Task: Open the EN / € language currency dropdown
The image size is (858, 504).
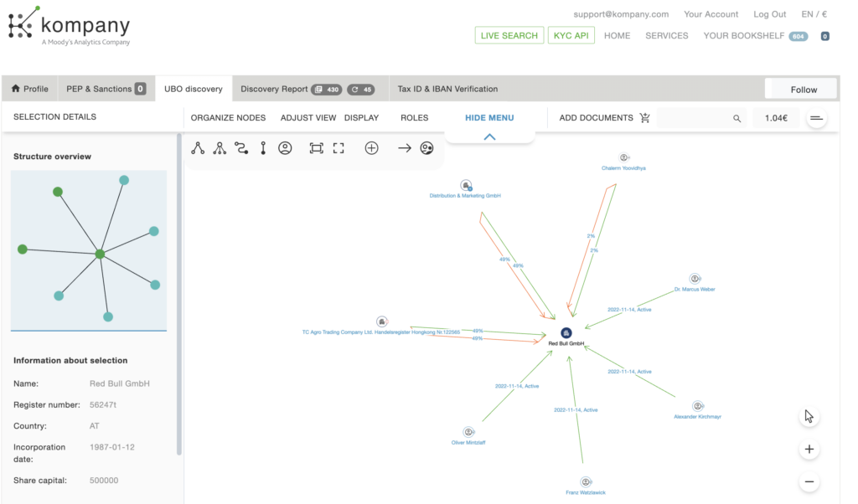Action: (x=814, y=14)
